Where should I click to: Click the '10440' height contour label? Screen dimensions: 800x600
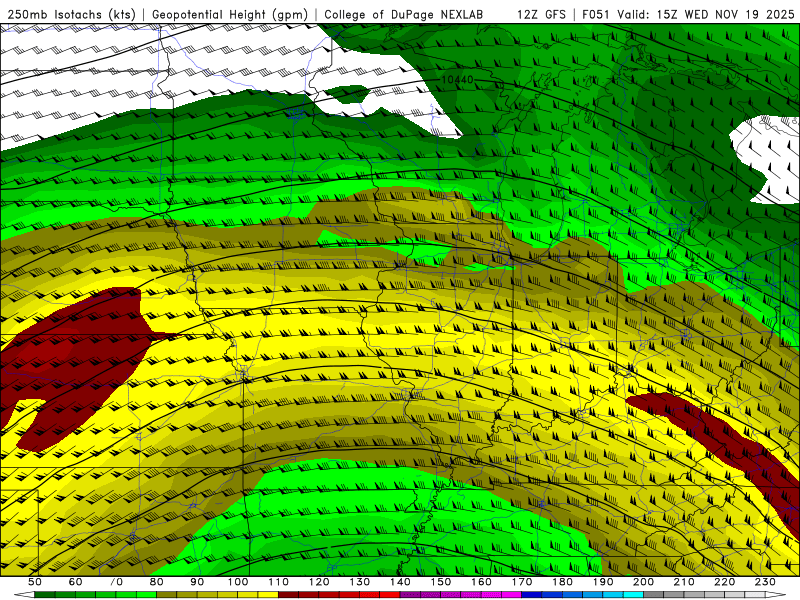(458, 80)
